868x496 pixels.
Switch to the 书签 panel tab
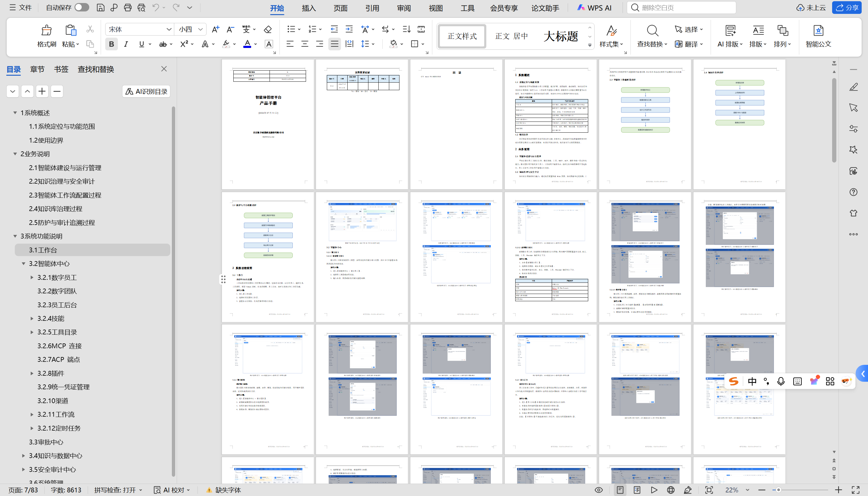(61, 69)
